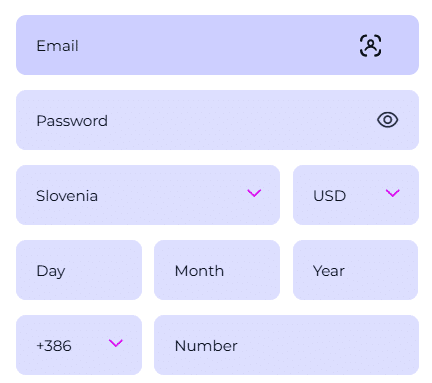The height and width of the screenshot is (383, 432).
Task: Select the Month birth date field
Action: (217, 270)
